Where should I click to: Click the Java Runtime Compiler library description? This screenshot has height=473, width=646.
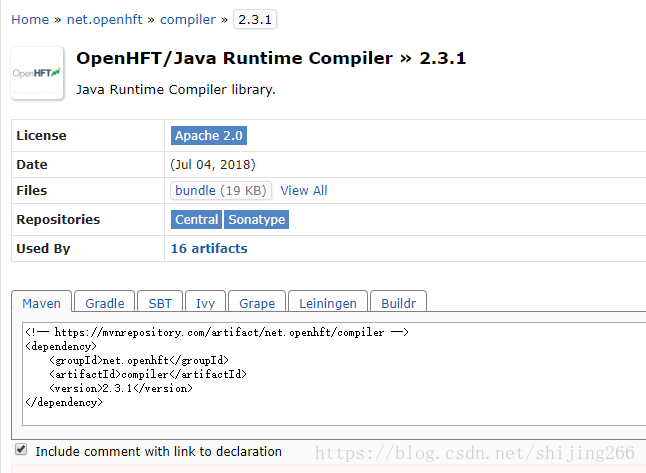point(176,89)
